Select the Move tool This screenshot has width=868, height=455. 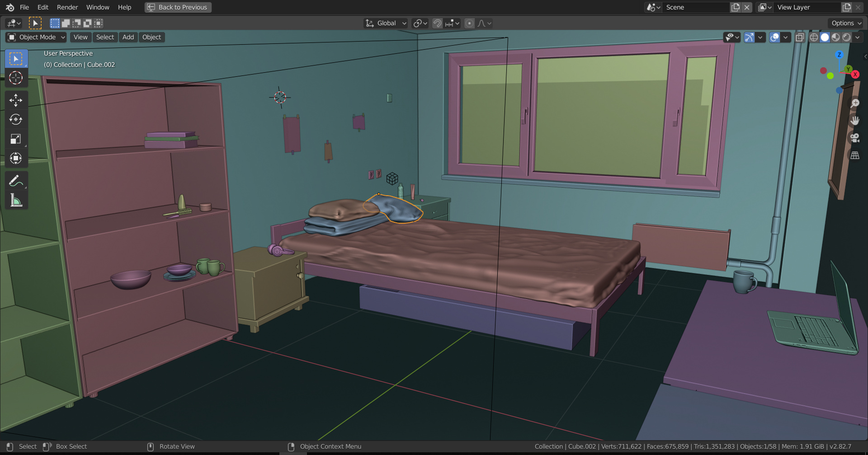pyautogui.click(x=16, y=100)
